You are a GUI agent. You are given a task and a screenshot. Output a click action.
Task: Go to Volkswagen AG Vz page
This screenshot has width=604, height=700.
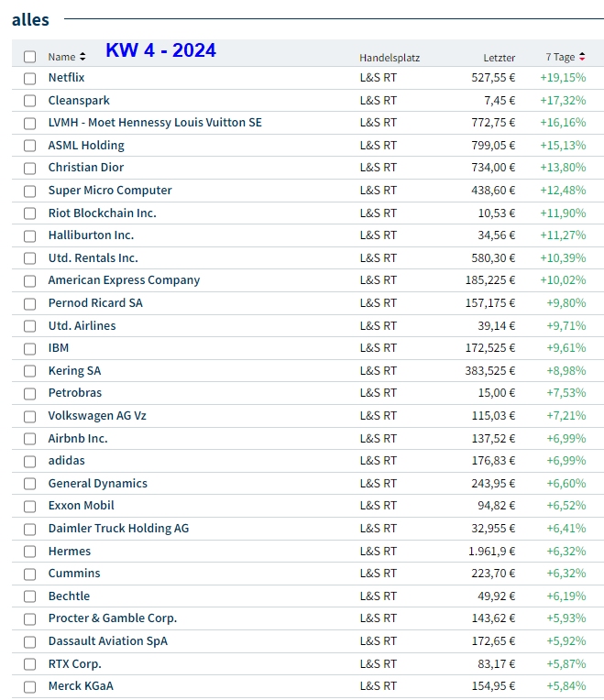pyautogui.click(x=97, y=416)
